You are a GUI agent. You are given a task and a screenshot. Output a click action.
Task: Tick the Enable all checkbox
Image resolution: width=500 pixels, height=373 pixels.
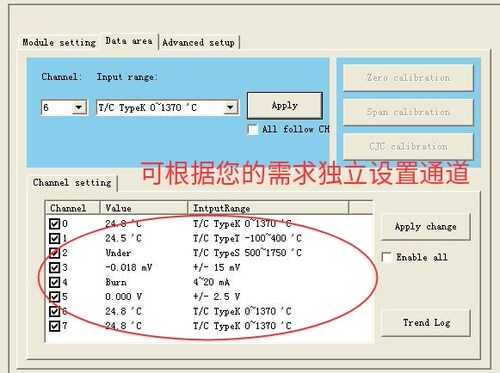click(x=387, y=257)
